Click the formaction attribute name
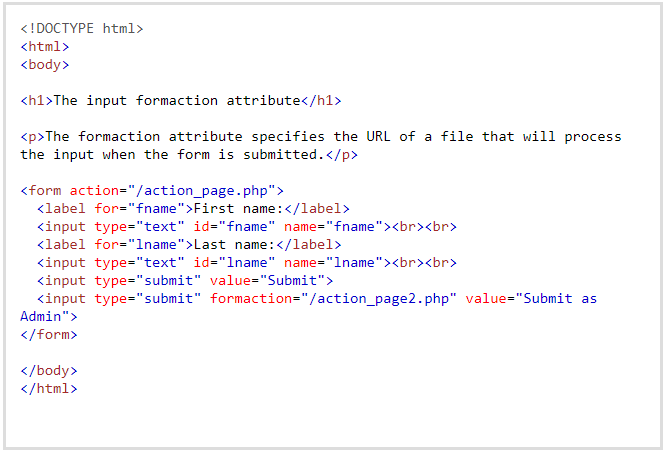This screenshot has width=666, height=454. point(251,299)
